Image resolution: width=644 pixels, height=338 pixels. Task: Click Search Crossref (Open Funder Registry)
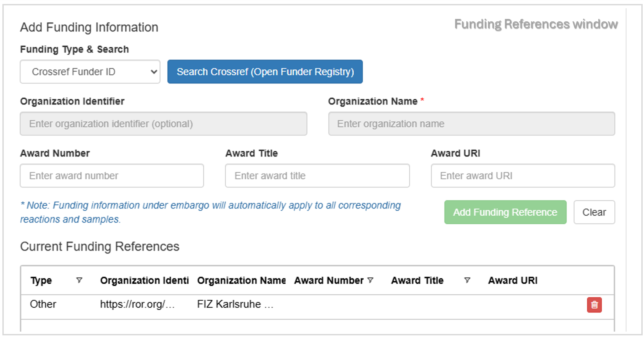tap(265, 71)
